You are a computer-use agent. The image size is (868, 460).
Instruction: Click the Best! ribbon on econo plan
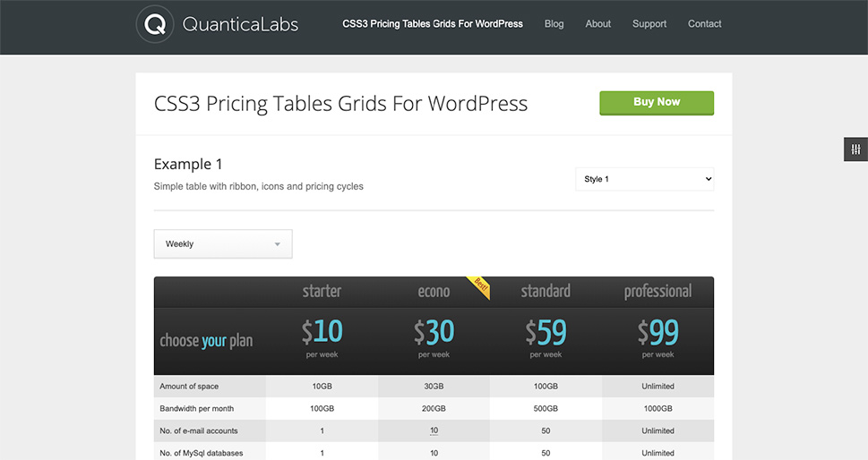479,287
